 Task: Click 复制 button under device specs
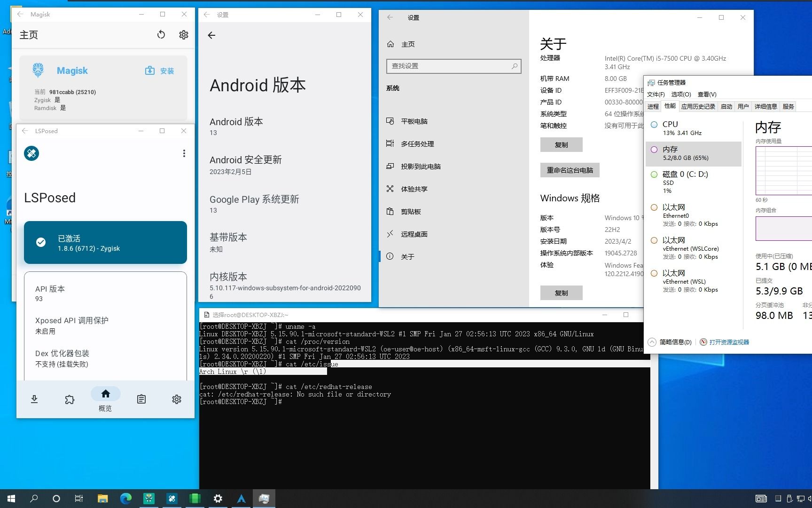coord(562,145)
